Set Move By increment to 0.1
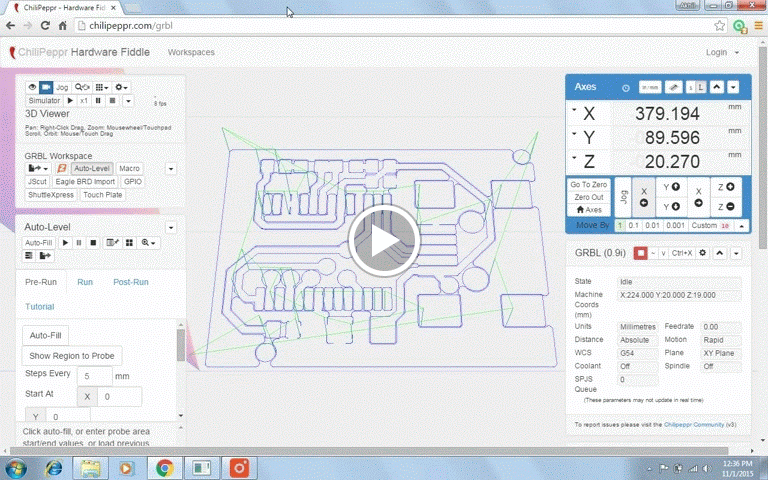The height and width of the screenshot is (480, 768). [631, 225]
